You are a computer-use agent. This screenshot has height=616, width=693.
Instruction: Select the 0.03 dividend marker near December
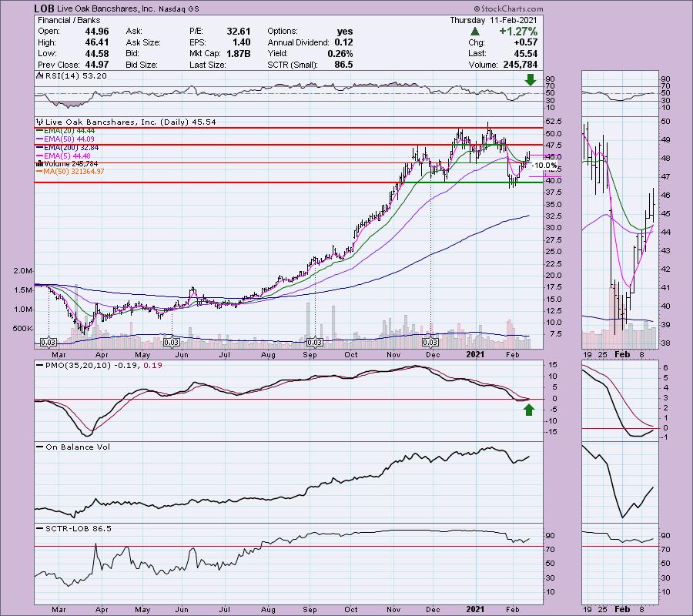[430, 342]
